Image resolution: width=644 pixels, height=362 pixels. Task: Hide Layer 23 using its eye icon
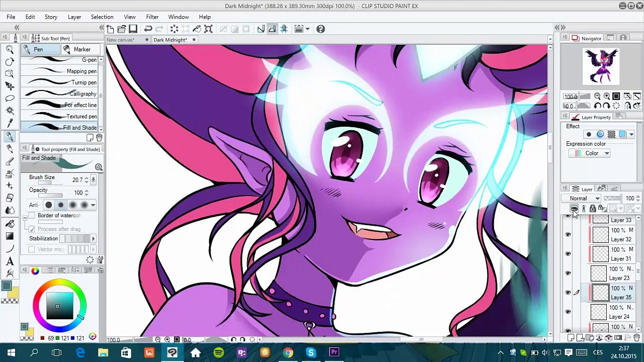pos(568,273)
